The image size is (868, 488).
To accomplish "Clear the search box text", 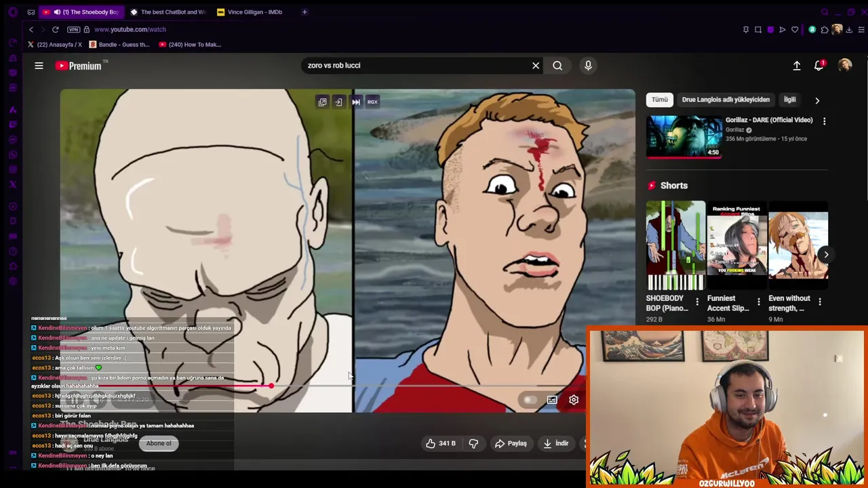I will (536, 66).
